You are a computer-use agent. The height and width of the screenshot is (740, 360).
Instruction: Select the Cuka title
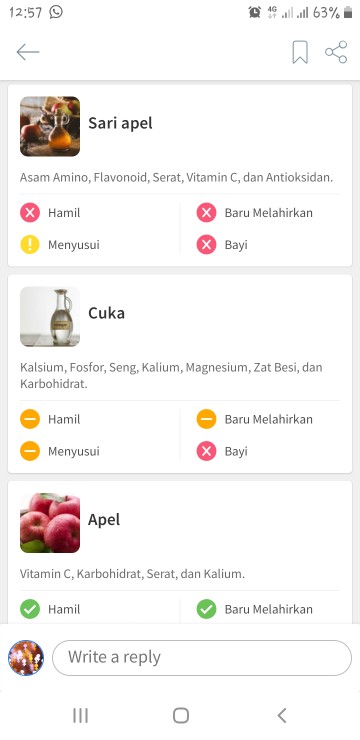coord(107,313)
